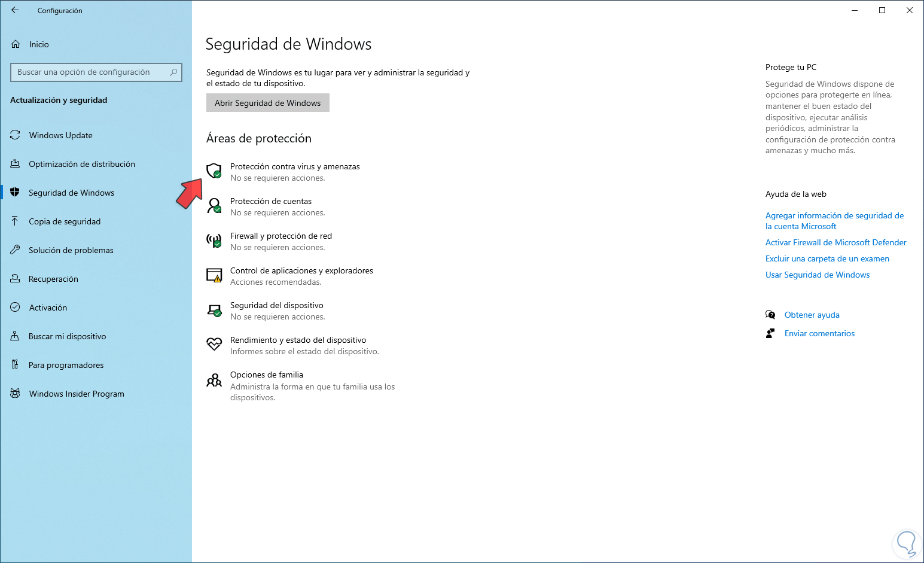
Task: Click the Solución de problemas wrench icon
Action: (x=15, y=250)
